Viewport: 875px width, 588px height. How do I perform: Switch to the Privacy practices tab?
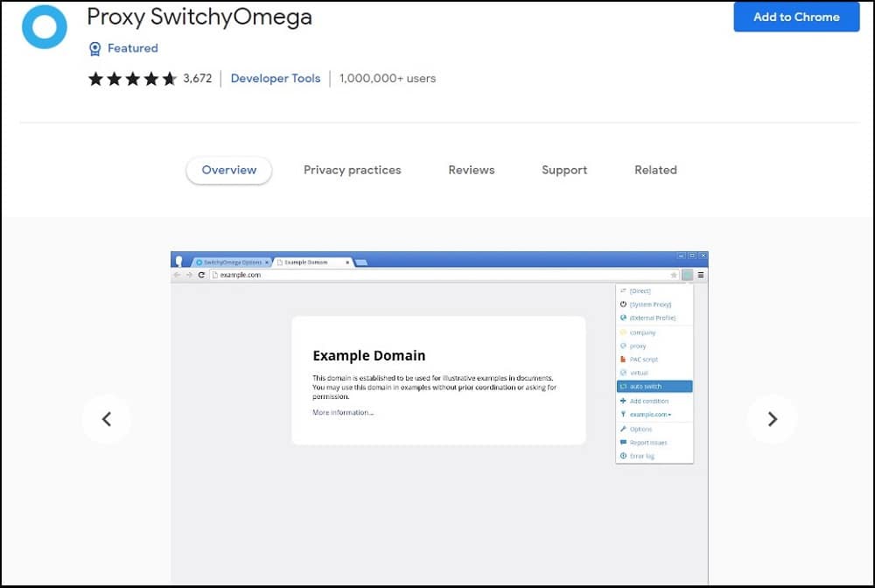[x=352, y=170]
